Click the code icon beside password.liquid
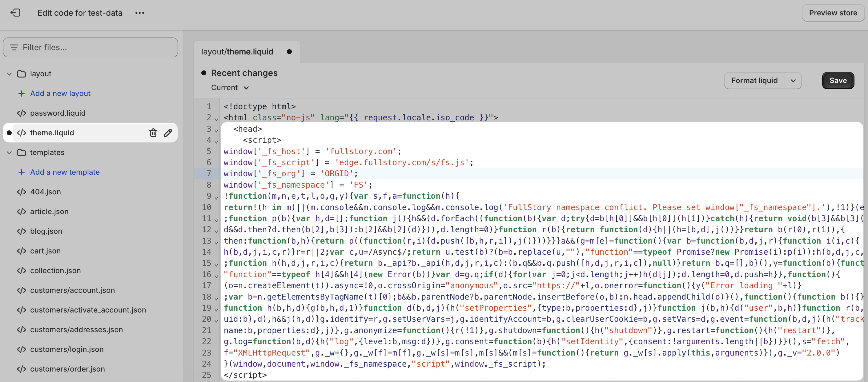868x382 pixels. point(22,113)
